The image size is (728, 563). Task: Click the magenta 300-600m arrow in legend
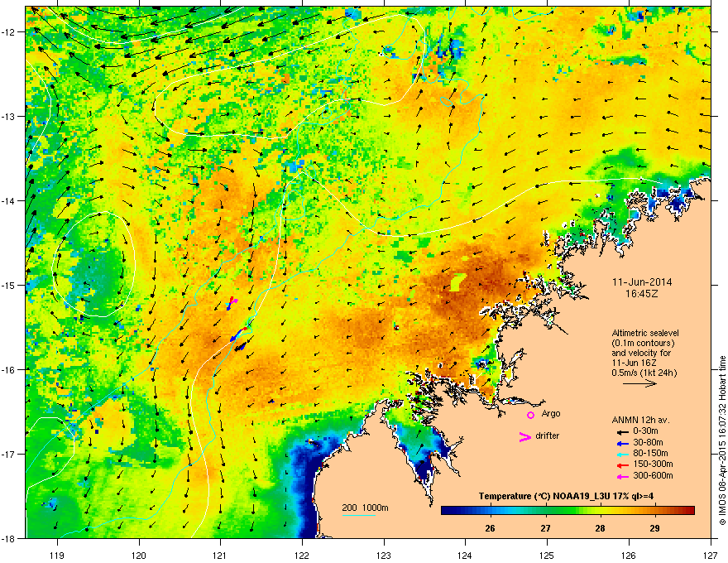point(622,476)
